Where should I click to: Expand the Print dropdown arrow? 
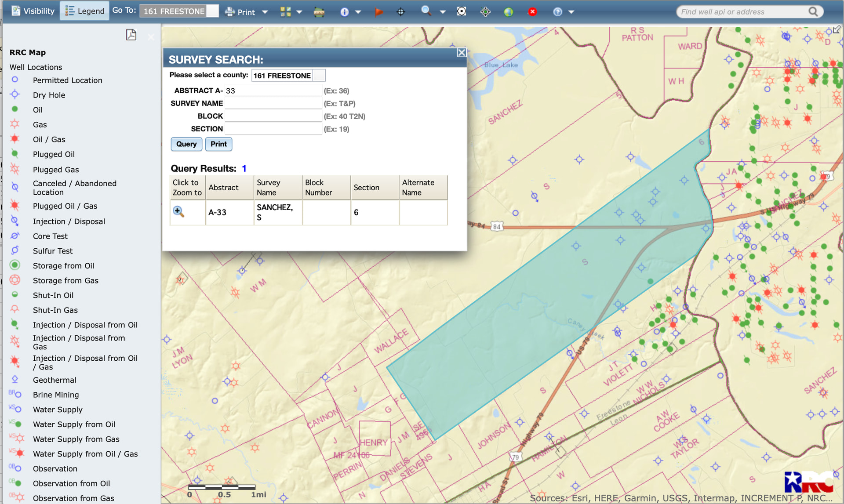(265, 12)
